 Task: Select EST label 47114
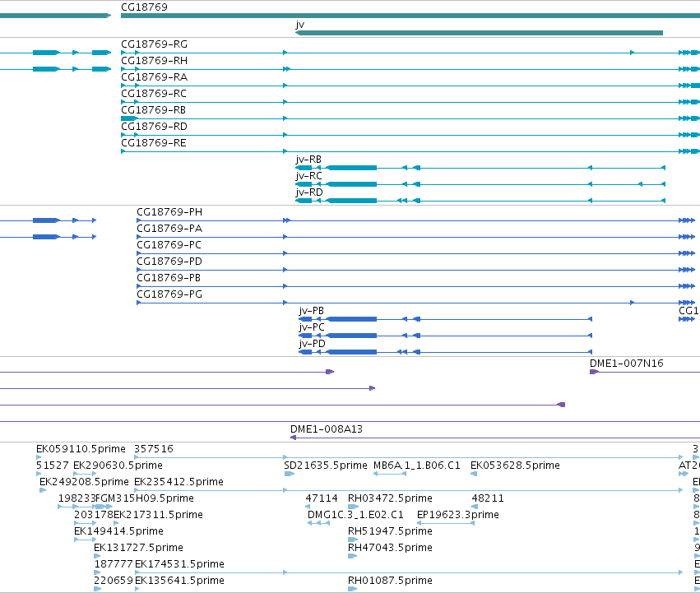322,498
